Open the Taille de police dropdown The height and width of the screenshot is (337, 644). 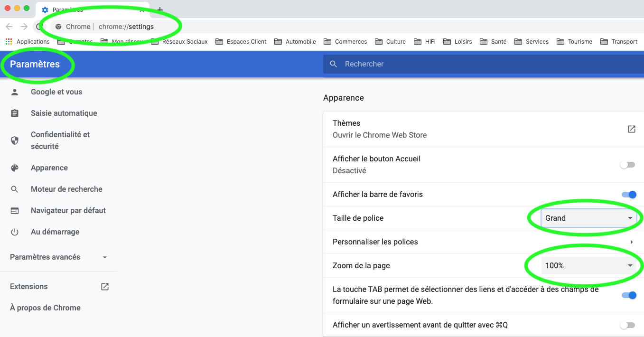tap(588, 218)
